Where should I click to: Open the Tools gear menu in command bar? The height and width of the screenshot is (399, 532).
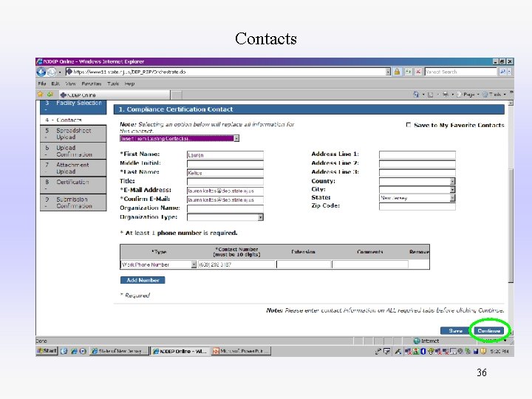494,95
